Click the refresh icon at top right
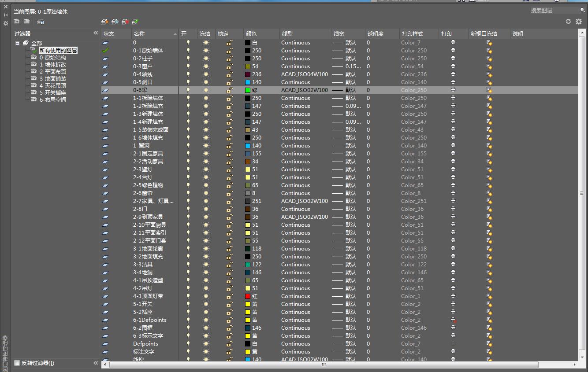Viewport: 588px width, 372px height. [x=568, y=21]
